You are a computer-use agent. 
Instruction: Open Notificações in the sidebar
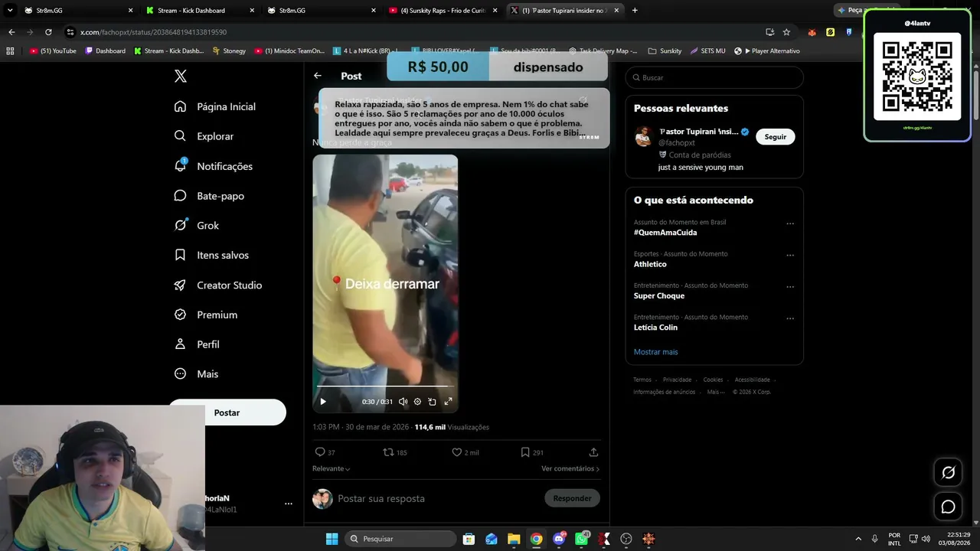(214, 166)
